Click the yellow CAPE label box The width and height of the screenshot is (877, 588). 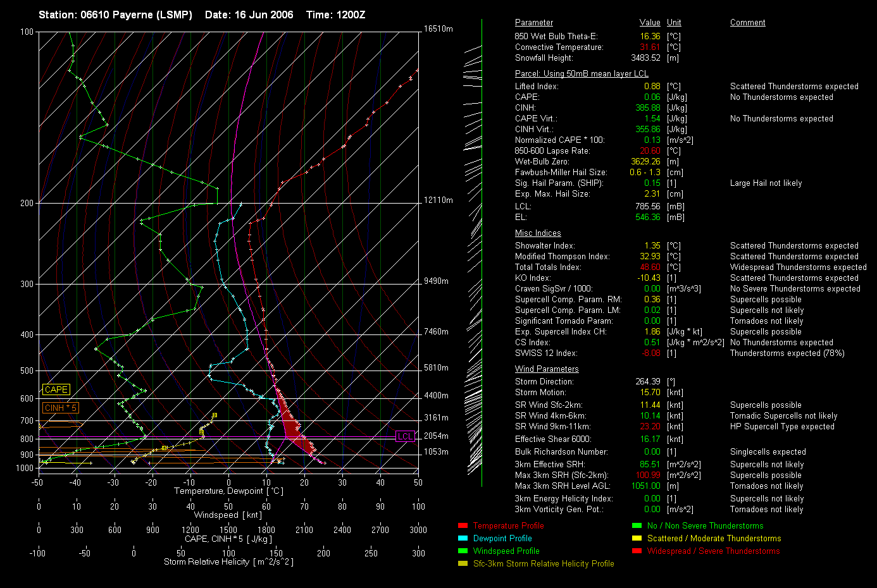56,390
